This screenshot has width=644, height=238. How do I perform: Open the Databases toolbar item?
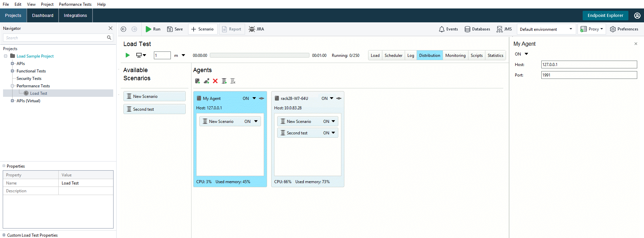477,29
